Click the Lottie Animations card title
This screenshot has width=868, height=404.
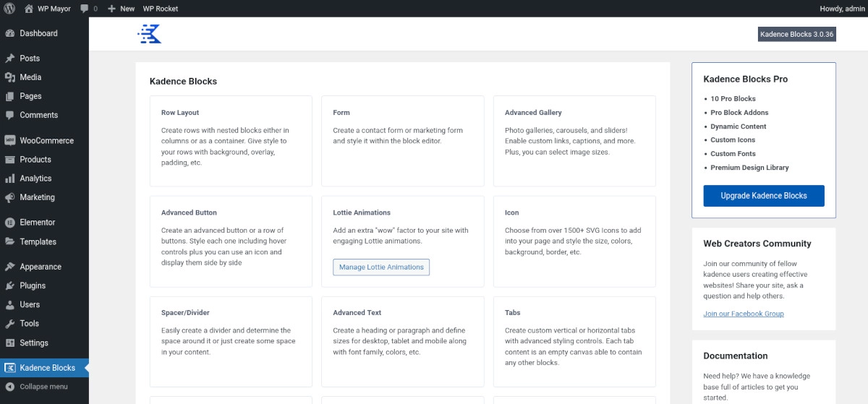[x=362, y=213]
